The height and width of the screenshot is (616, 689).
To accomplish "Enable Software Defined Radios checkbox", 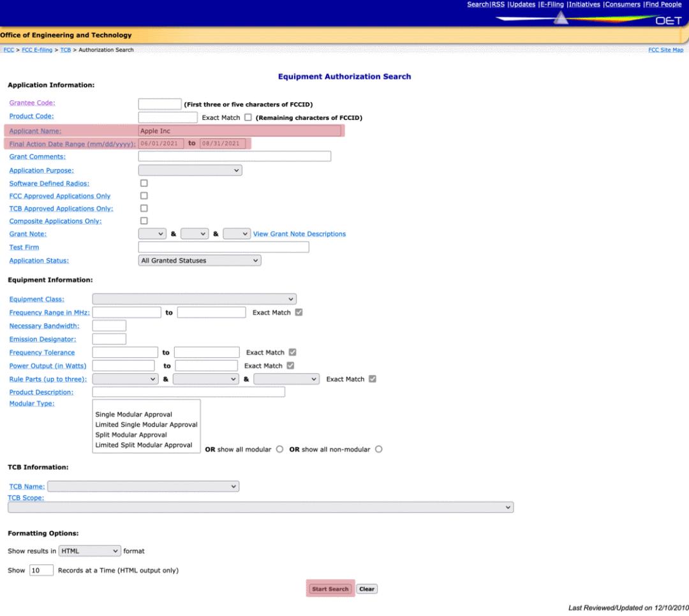I will coord(144,183).
